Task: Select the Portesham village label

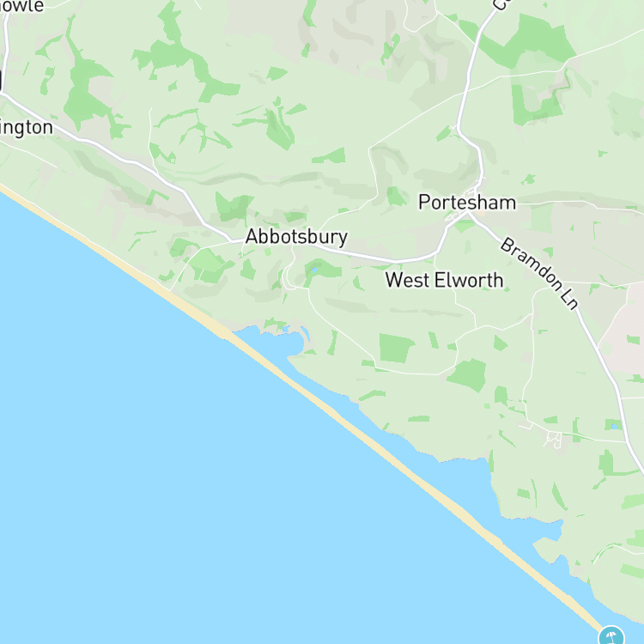Action: (467, 203)
